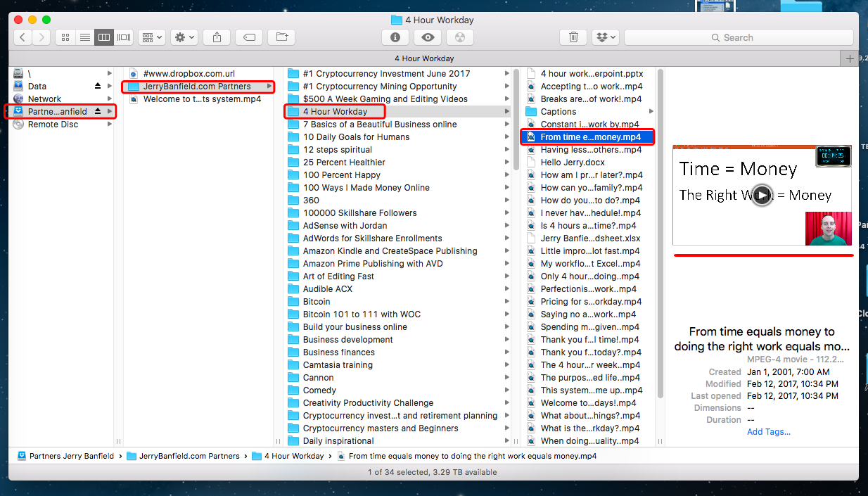Expand JerryBanfield.com Partners folder arrow
The image size is (868, 496).
coord(269,86)
